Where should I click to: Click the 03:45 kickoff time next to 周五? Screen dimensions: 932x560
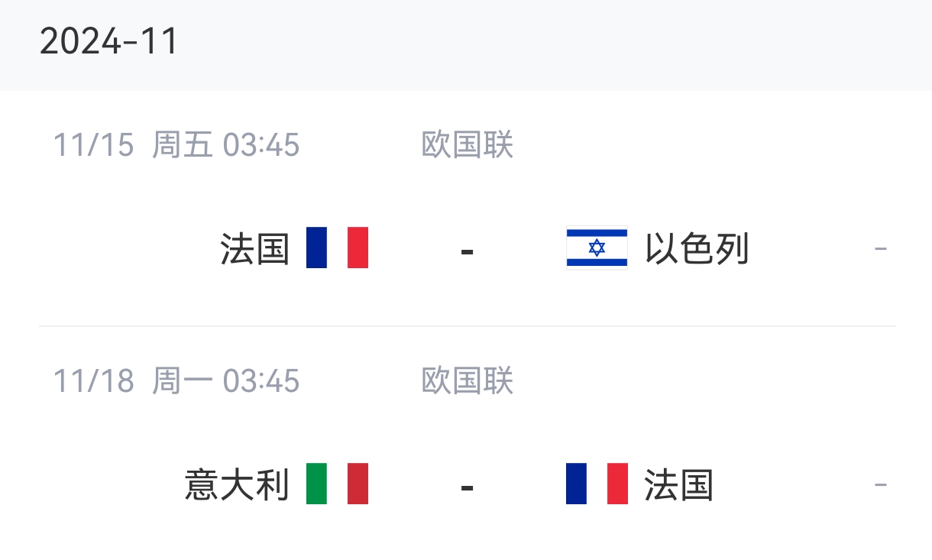click(261, 144)
